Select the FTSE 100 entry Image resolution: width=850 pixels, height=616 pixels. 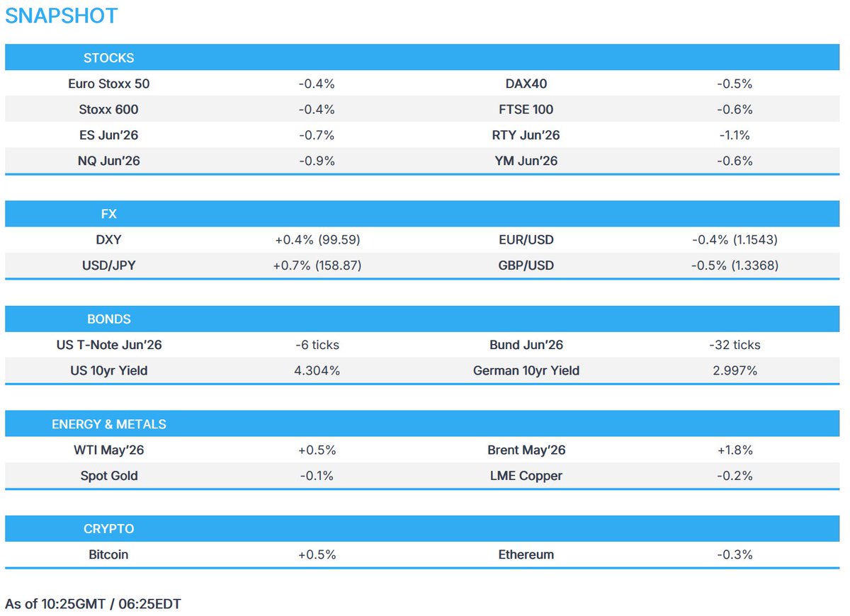[526, 109]
